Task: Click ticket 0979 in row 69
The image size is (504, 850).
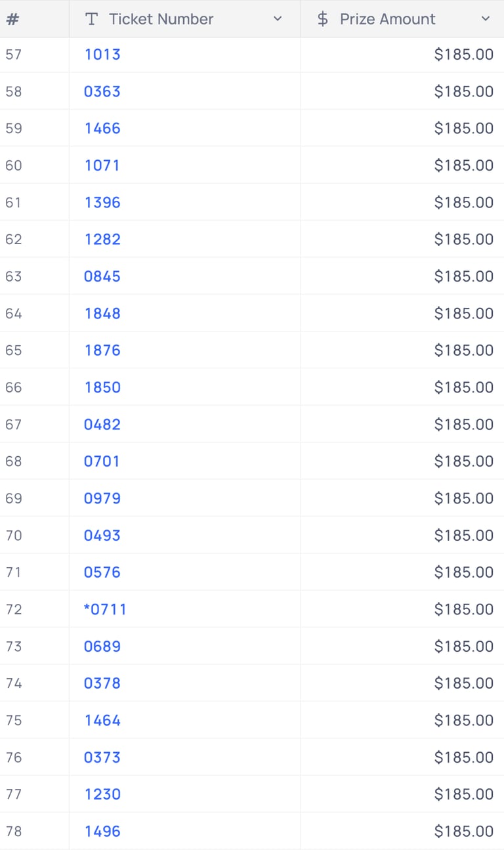Action: (102, 498)
